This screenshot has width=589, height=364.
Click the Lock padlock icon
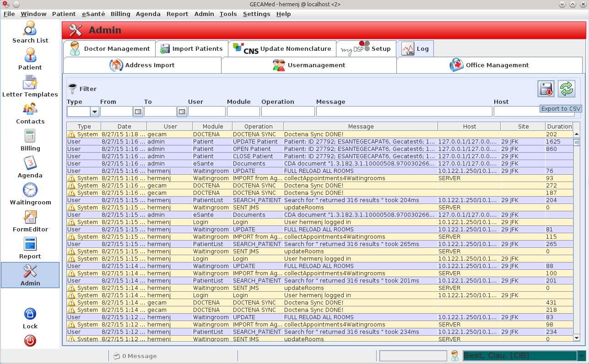tap(30, 315)
